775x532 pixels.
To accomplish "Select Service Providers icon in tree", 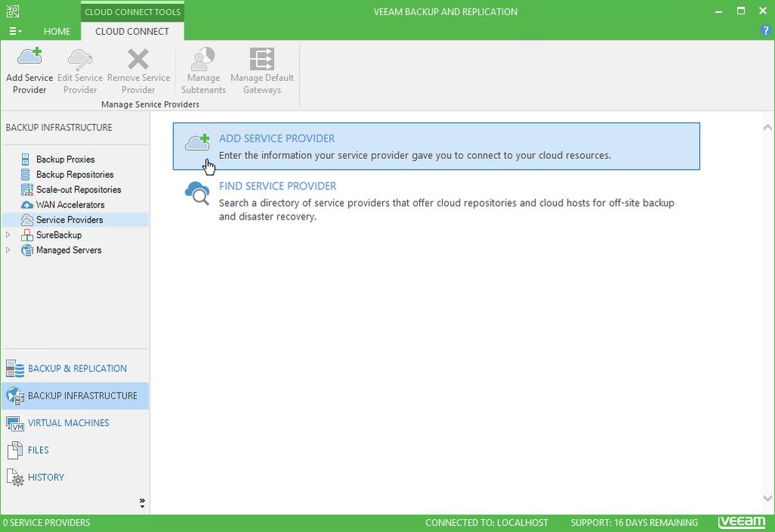I will [x=26, y=220].
